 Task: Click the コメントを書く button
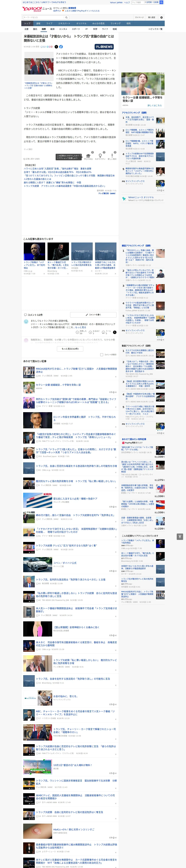point(93,314)
